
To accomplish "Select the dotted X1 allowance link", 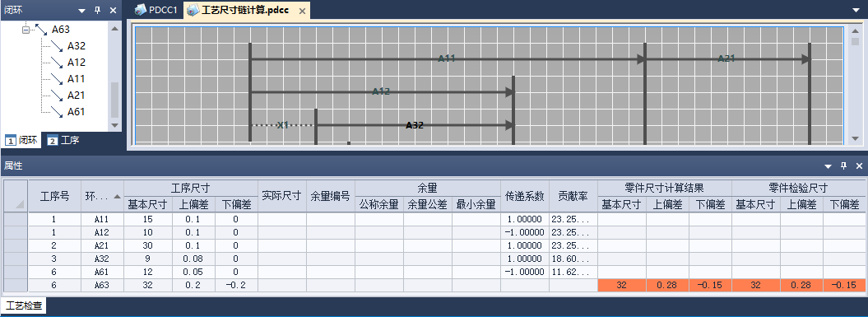I will pyautogui.click(x=283, y=125).
